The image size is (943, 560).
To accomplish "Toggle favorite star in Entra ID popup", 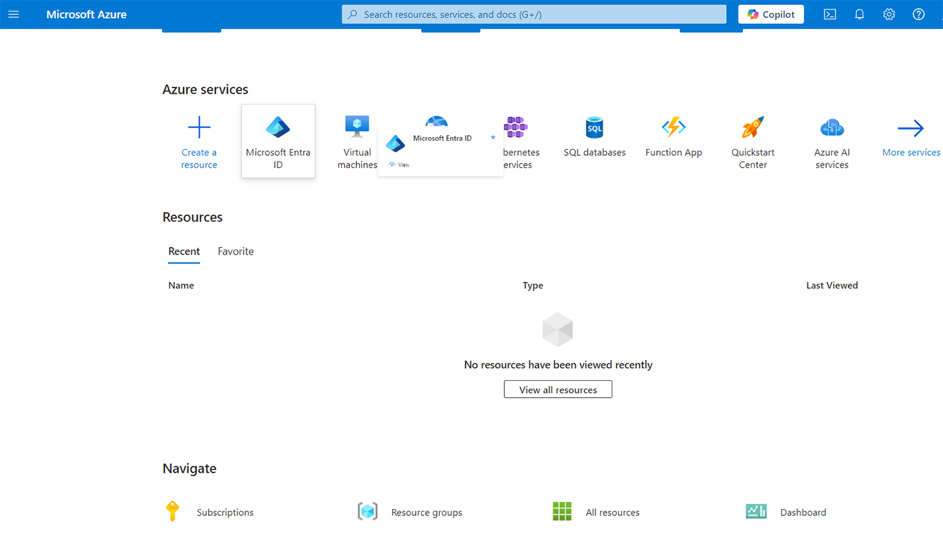I will (x=493, y=137).
